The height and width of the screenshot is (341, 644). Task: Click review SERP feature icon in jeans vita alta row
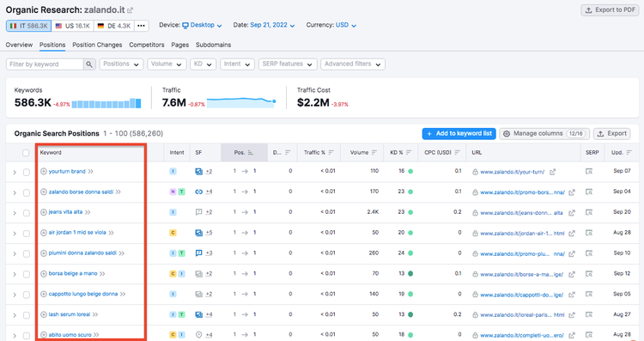199,212
